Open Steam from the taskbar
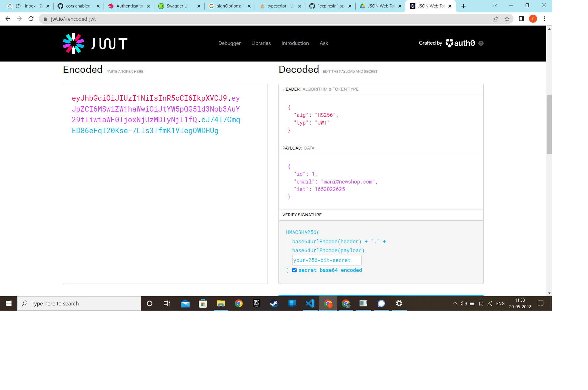This screenshot has height=390, width=588. [x=274, y=303]
